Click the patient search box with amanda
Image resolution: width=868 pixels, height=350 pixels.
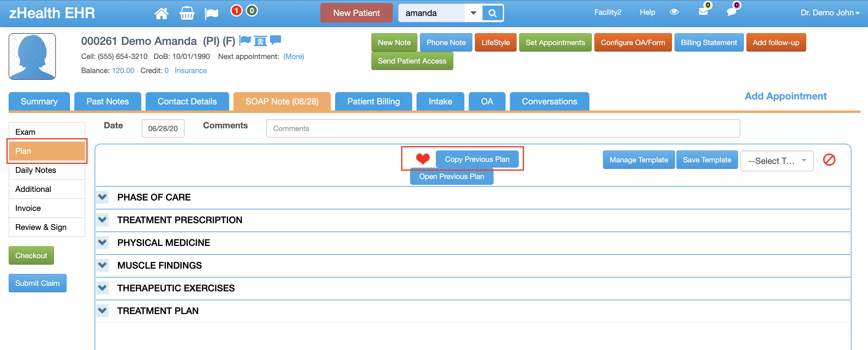tap(431, 13)
